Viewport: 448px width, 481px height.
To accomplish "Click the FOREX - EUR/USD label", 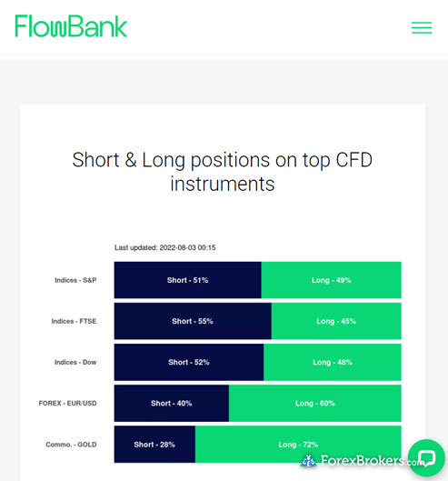I will point(67,403).
